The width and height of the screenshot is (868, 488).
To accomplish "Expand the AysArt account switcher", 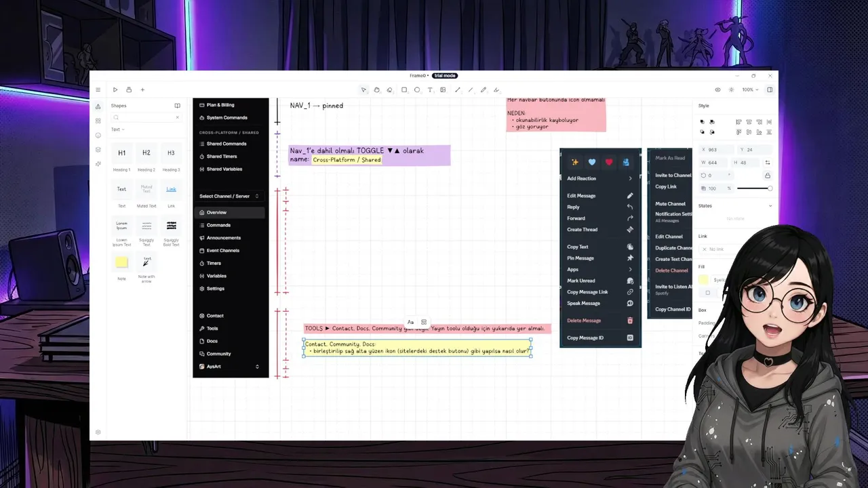I will tap(257, 367).
